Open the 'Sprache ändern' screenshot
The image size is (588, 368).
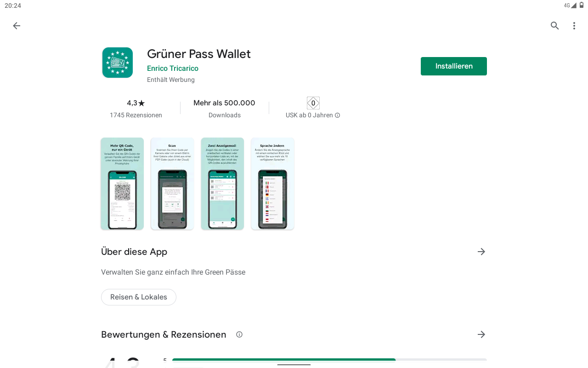[272, 184]
